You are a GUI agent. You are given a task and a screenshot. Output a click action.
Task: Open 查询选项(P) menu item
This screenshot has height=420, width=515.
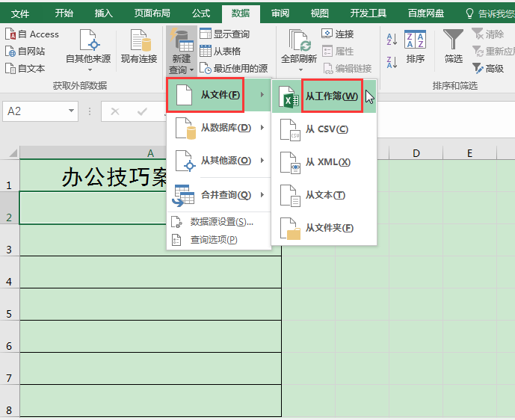point(219,240)
